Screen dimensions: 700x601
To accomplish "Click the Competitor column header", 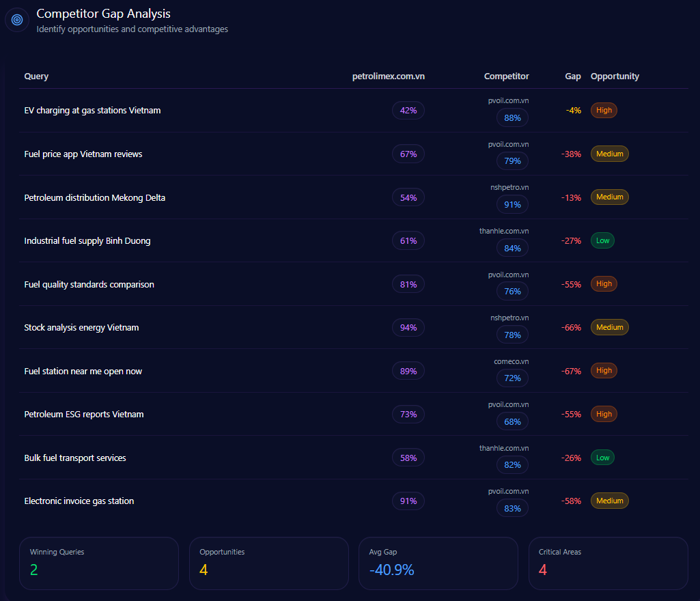I will [506, 76].
